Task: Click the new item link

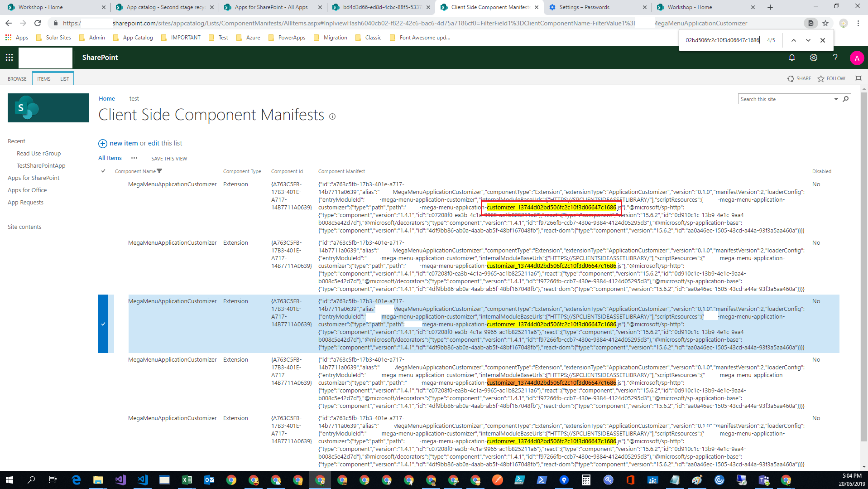Action: pos(124,143)
